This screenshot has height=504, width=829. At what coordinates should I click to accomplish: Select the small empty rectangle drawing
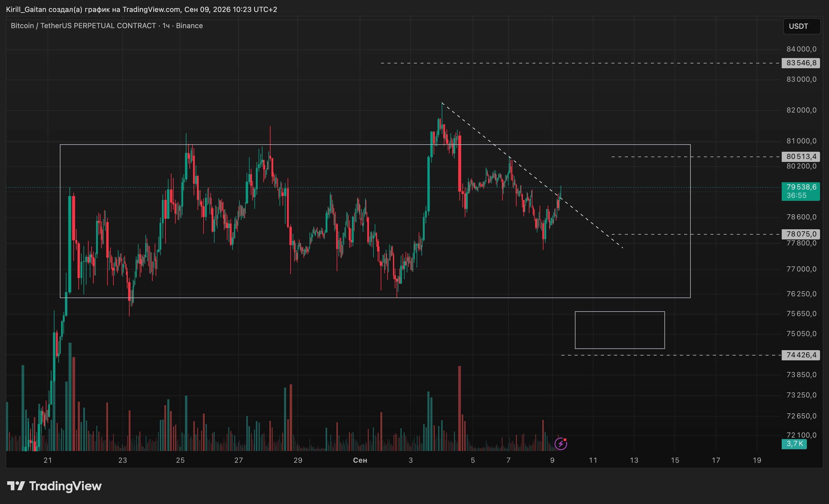click(x=620, y=330)
